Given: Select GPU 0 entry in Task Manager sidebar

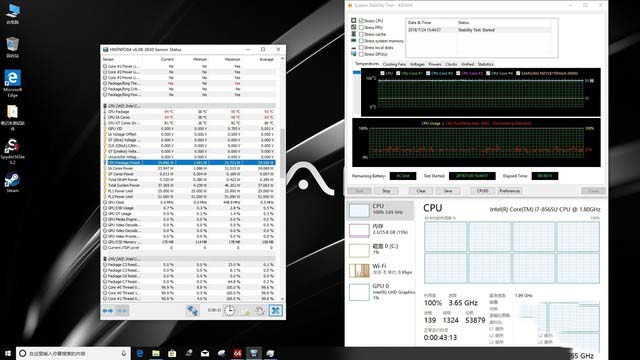Looking at the screenshot, I should point(380,292).
